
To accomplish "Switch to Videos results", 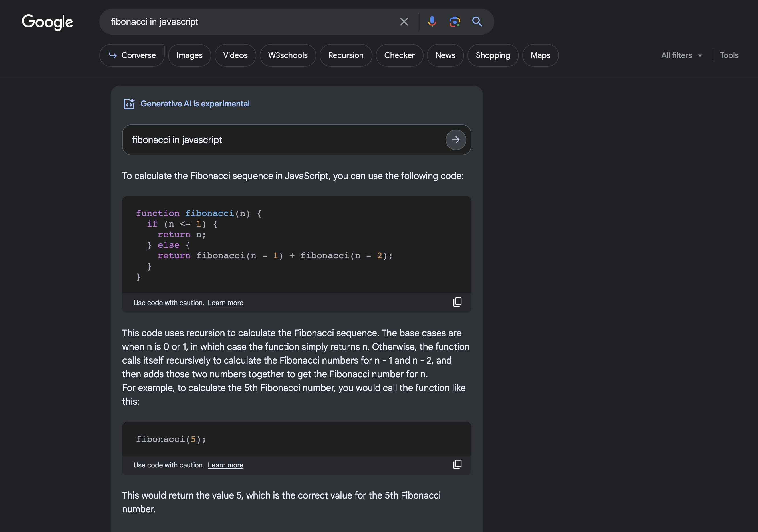I will point(235,55).
